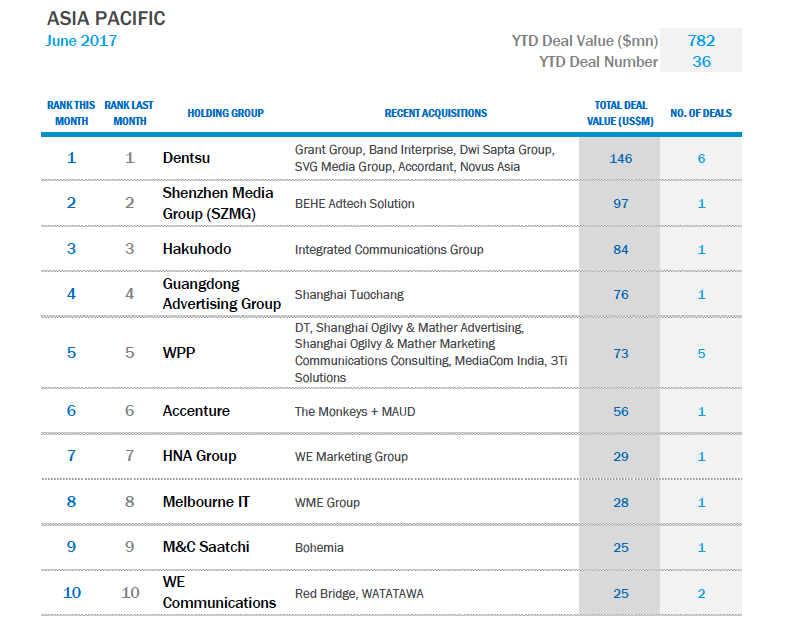The width and height of the screenshot is (797, 629).
Task: Click the ASIA PACIFIC title
Action: (x=106, y=19)
